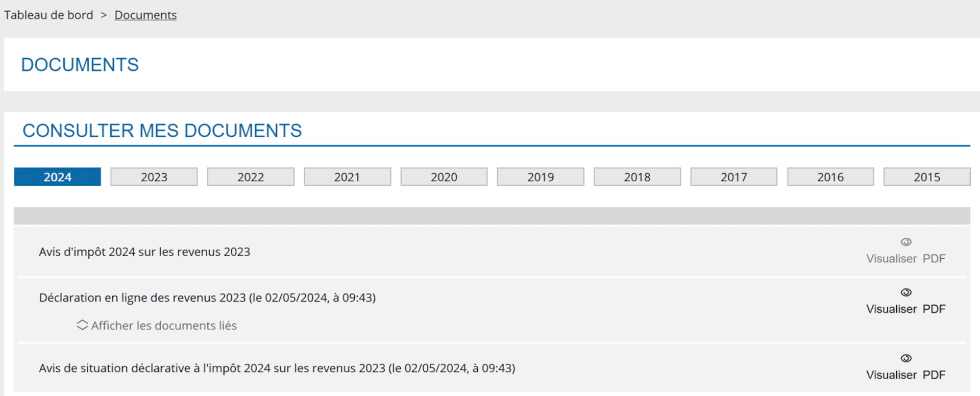Expand Afficher les documents liés arrow icon
The width and height of the screenshot is (980, 396).
coord(82,325)
